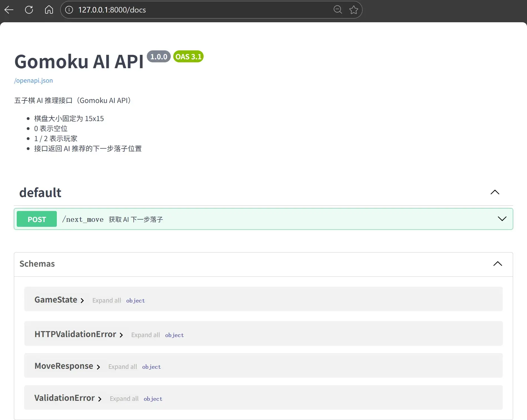Expand the HTTPValidationError schema arrow
This screenshot has width=527, height=420.
pyautogui.click(x=121, y=335)
